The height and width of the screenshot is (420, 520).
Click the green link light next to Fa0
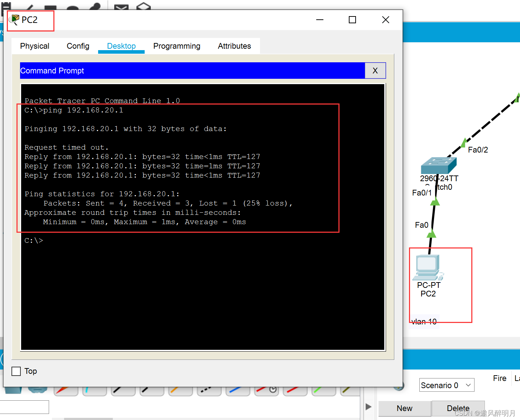point(432,234)
